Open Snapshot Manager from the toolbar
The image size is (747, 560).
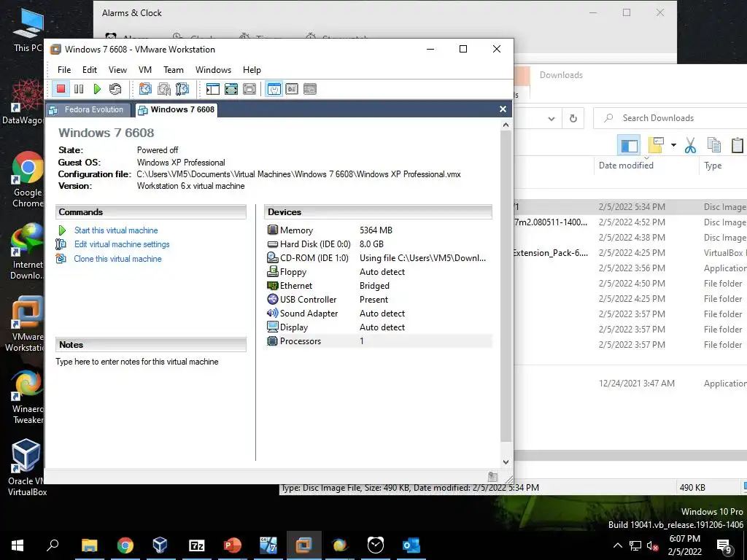pyautogui.click(x=182, y=89)
